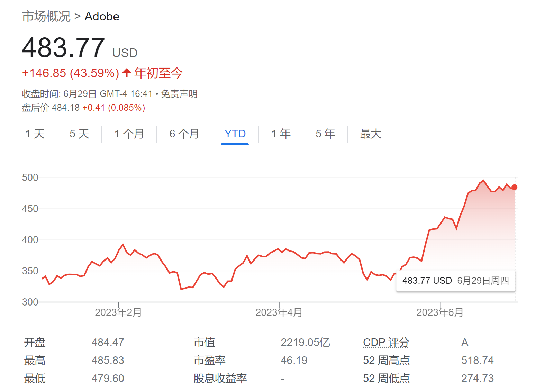Screen dimensions: 536x392
Task: Switch to the 1天 time range
Action: (35, 134)
